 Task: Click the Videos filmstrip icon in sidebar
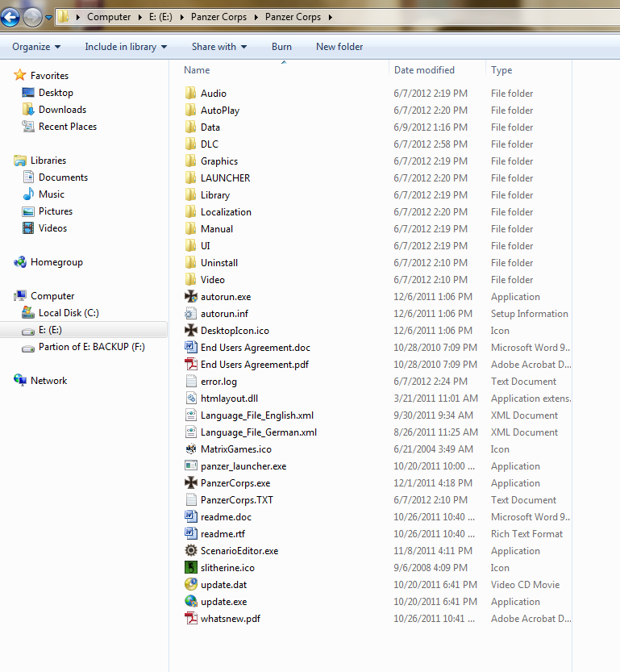[28, 228]
